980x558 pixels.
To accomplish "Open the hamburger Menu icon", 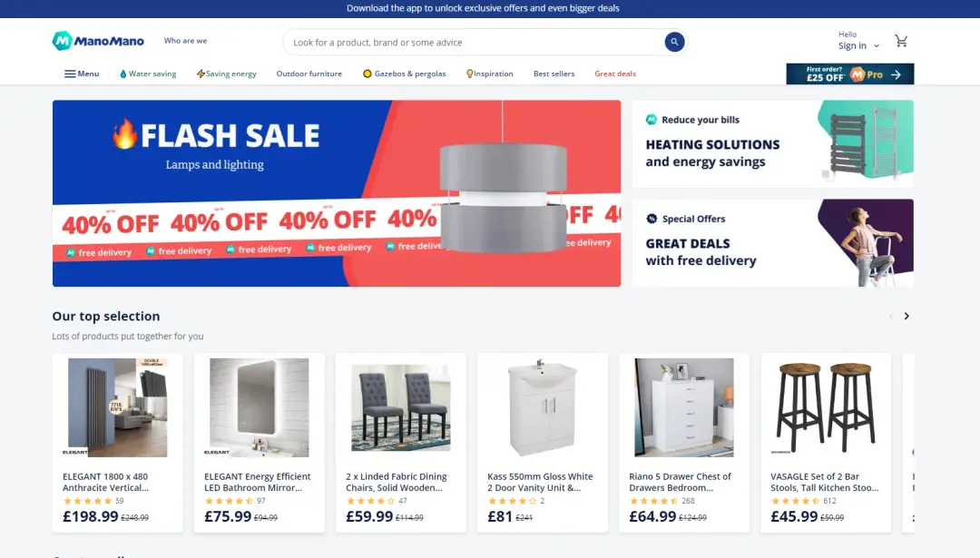I will click(69, 73).
